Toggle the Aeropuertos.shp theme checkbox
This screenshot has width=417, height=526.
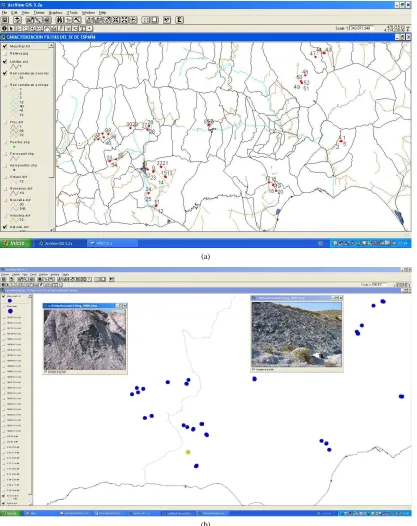click(5, 165)
